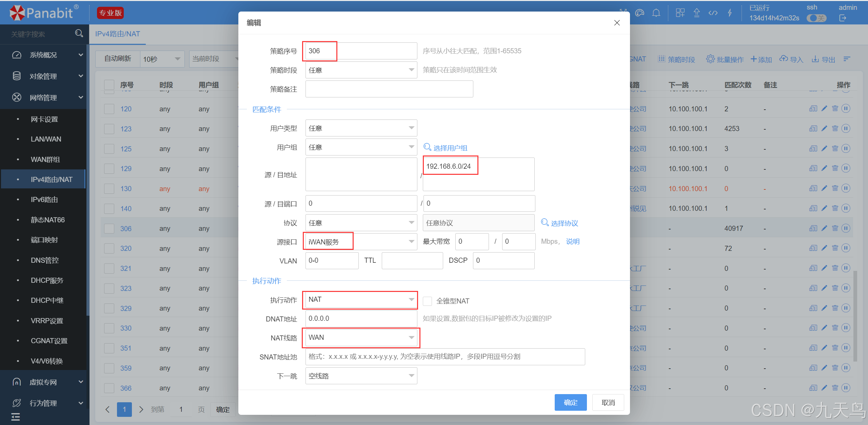Click the dashboard palette icon in header
This screenshot has height=425, width=868.
pyautogui.click(x=639, y=13)
